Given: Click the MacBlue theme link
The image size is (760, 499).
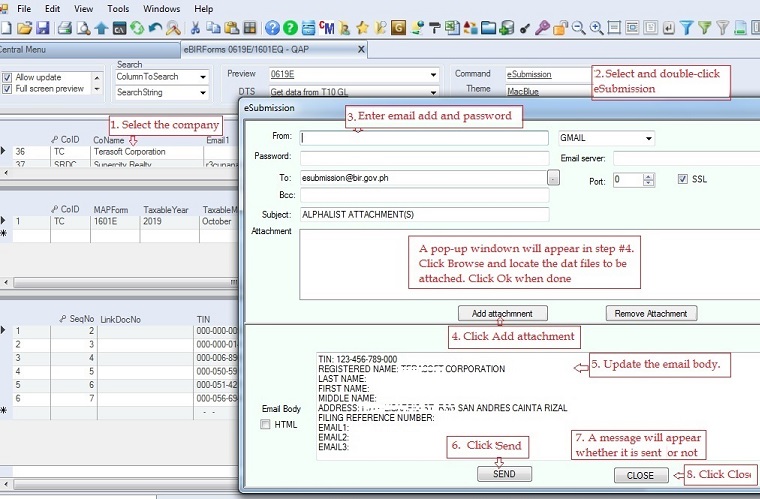Looking at the screenshot, I should pyautogui.click(x=522, y=91).
